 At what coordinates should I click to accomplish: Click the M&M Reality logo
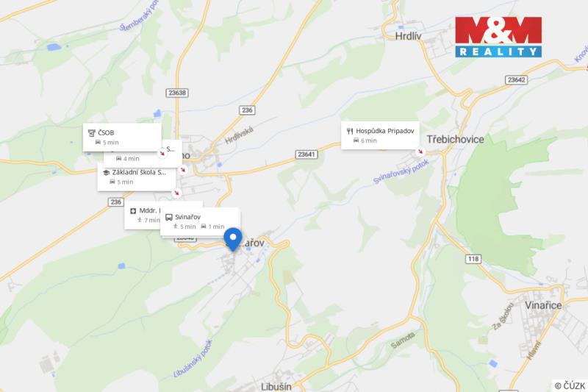(498, 37)
